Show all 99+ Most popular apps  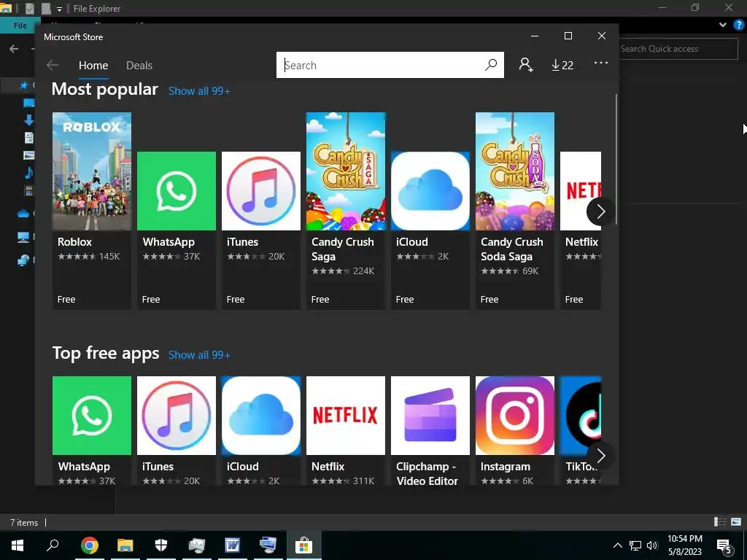pos(199,91)
